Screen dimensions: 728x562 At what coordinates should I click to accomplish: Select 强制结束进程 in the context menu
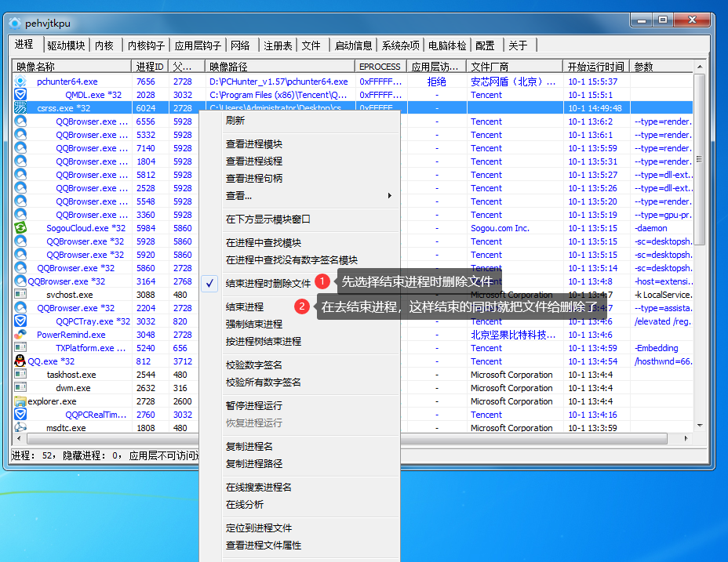253,325
